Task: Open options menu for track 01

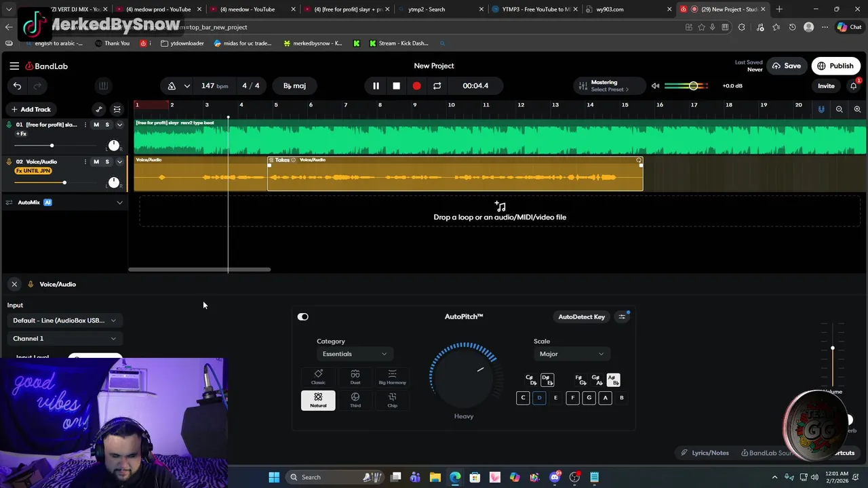Action: 85,125
